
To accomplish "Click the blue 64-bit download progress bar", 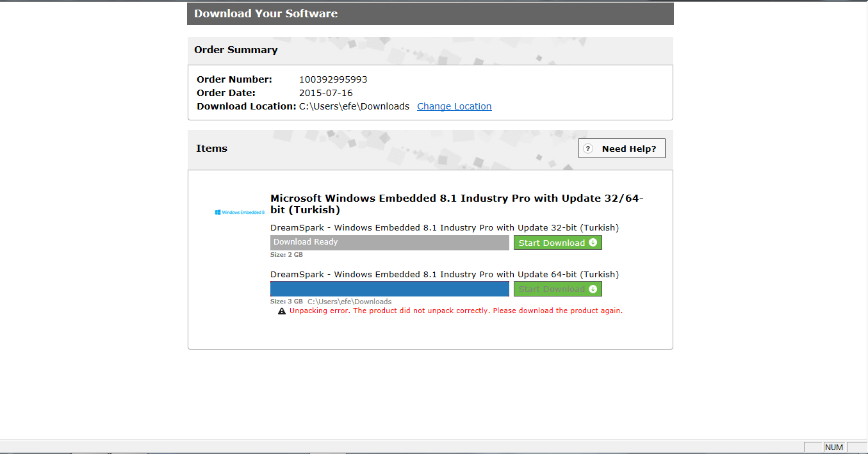I will tap(389, 289).
